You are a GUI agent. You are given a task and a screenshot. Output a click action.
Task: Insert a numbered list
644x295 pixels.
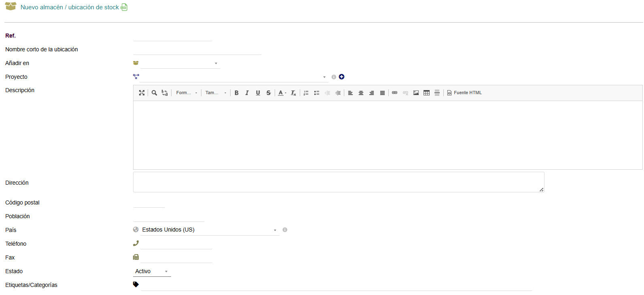[306, 93]
